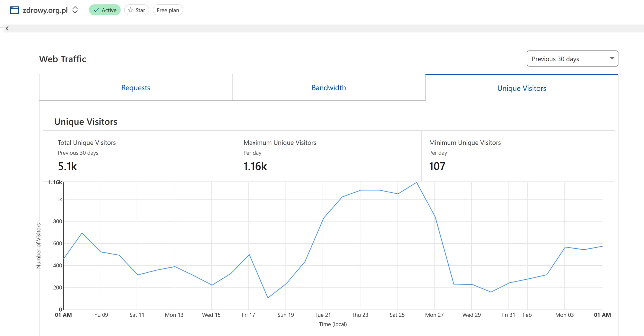Click the Active status badge
The width and height of the screenshot is (644, 336).
[105, 10]
